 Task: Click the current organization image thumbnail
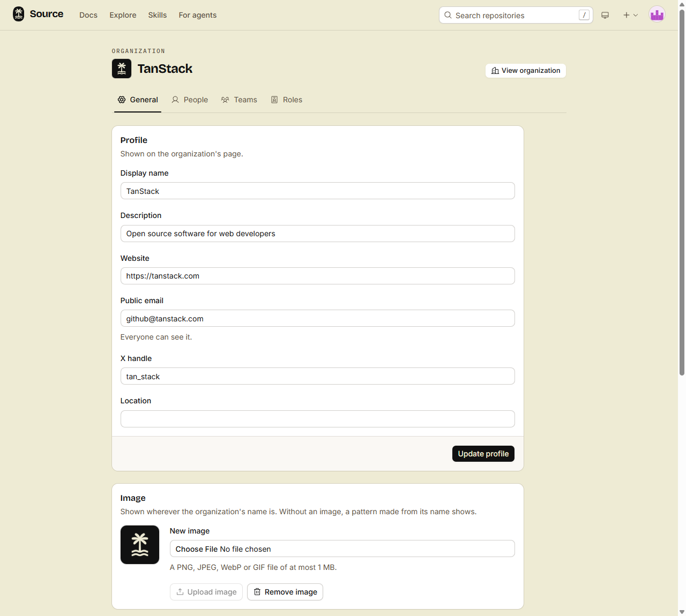(x=140, y=545)
